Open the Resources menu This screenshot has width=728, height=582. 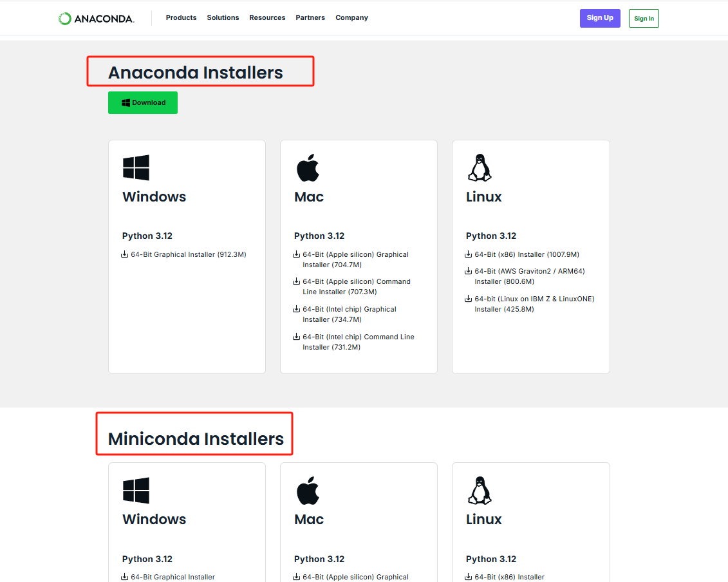coord(267,17)
